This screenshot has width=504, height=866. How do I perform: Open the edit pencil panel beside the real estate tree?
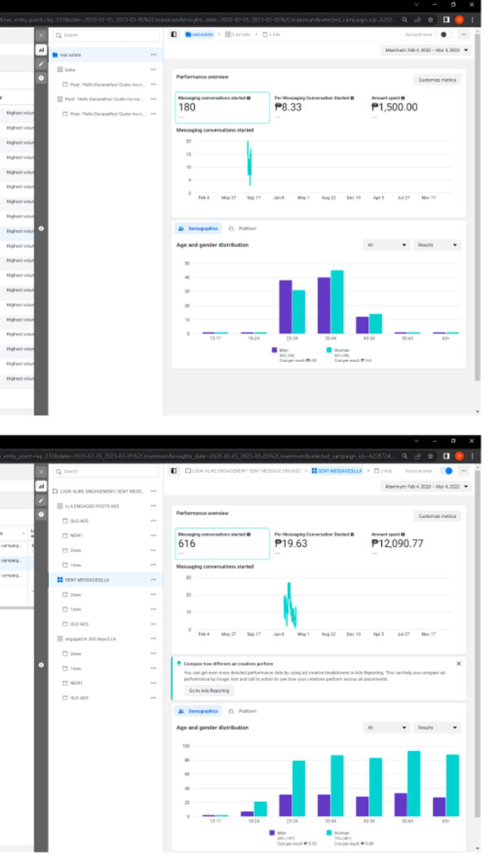tap(41, 63)
